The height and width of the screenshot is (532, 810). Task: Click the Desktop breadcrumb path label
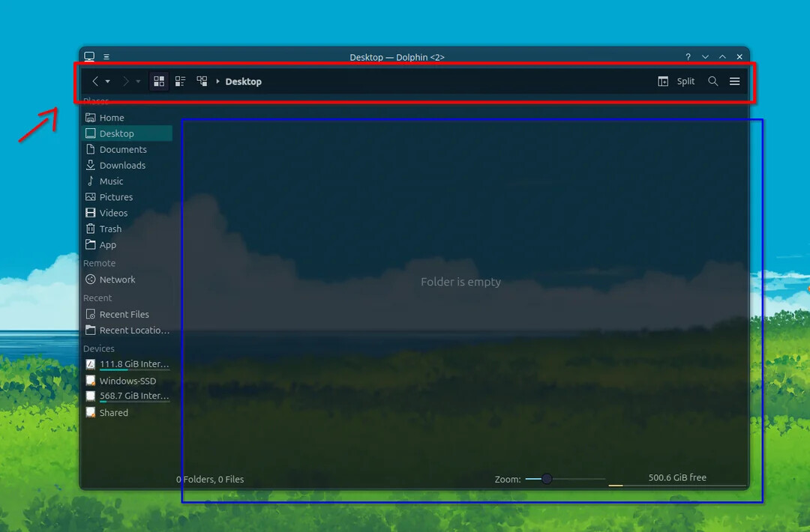pos(243,82)
